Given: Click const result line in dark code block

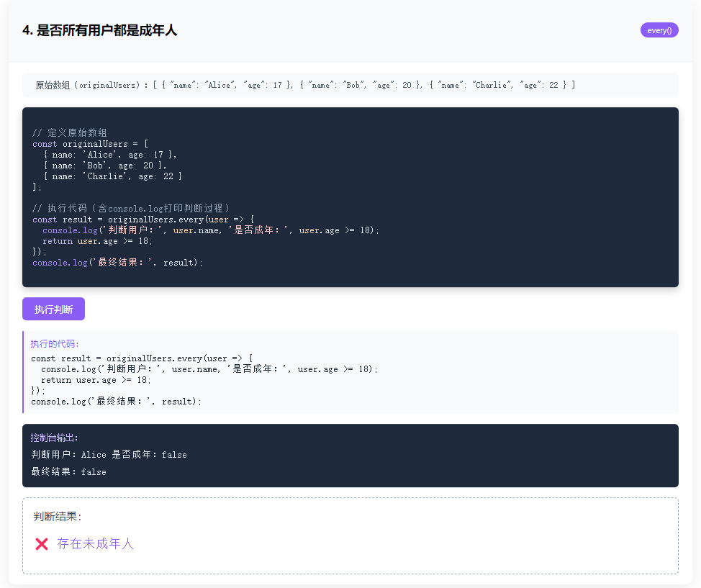Looking at the screenshot, I should 143,220.
